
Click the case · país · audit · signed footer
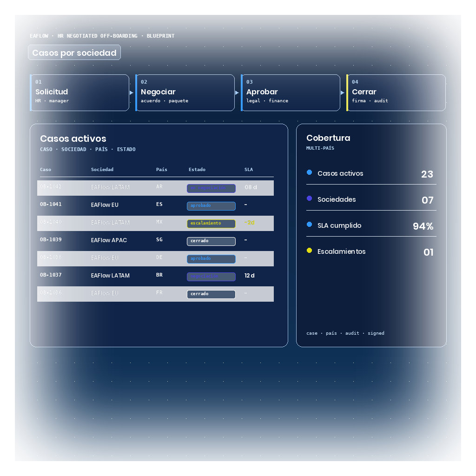[345, 333]
